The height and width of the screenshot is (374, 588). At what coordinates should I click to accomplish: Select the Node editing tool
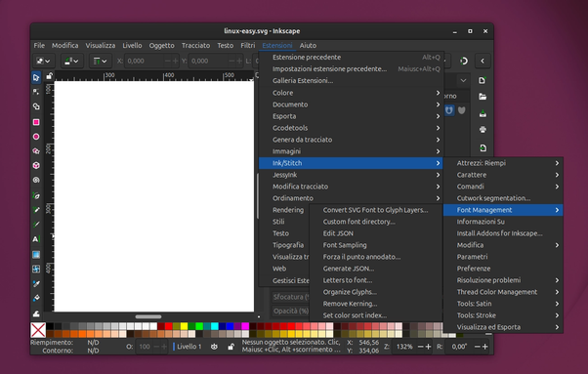point(36,92)
